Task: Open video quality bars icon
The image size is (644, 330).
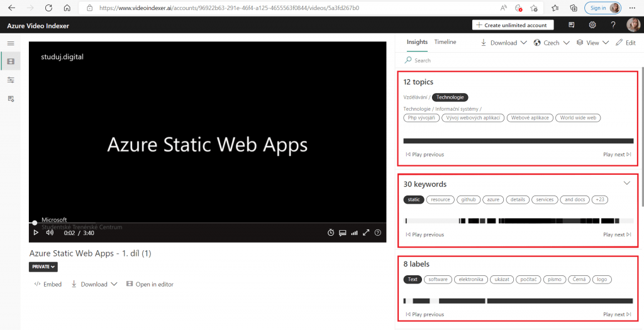Action: point(354,233)
